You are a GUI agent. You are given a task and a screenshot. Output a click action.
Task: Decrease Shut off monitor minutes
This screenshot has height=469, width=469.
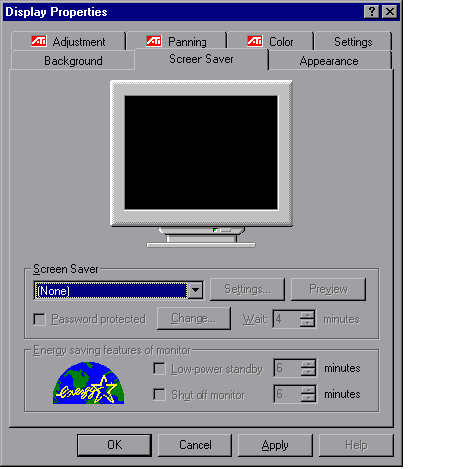point(308,398)
